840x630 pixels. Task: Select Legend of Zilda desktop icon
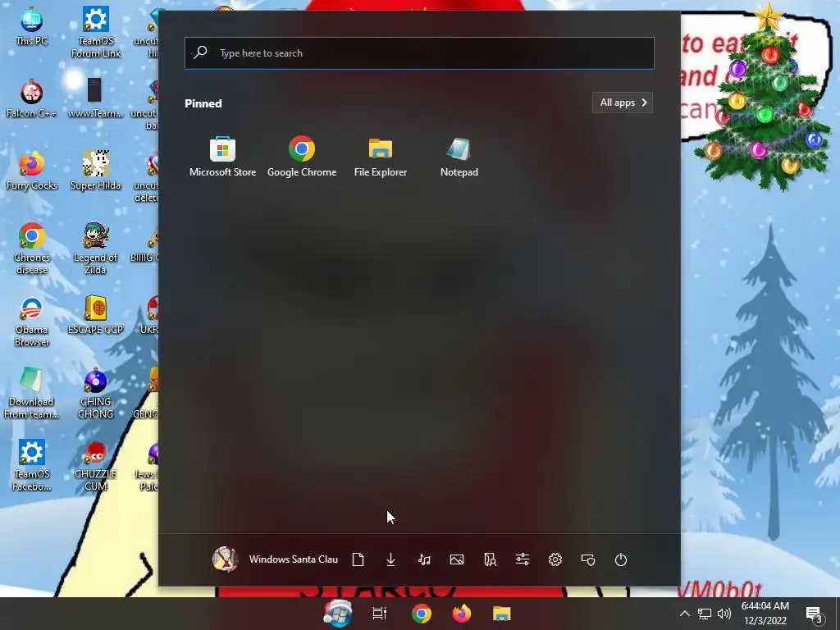pos(95,249)
